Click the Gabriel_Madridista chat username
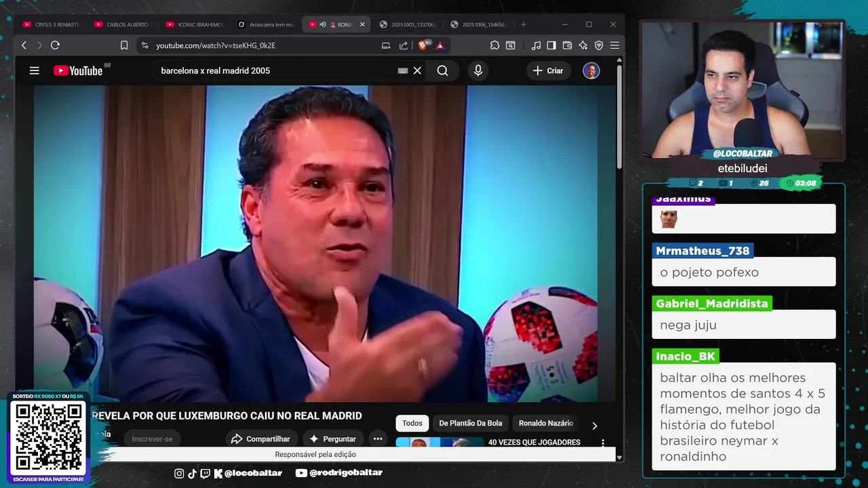 point(712,304)
